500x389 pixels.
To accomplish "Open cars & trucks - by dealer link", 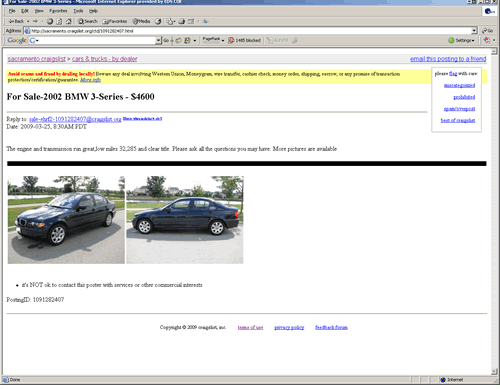I will click(104, 59).
